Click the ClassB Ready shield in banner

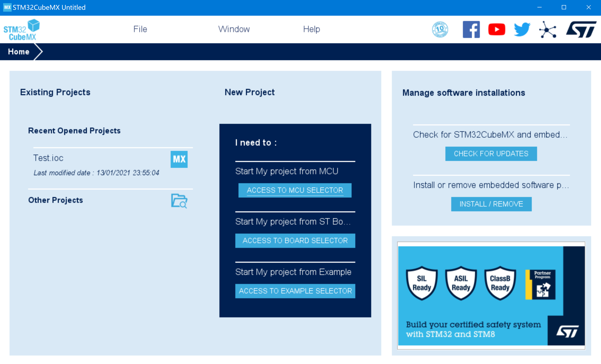point(500,283)
